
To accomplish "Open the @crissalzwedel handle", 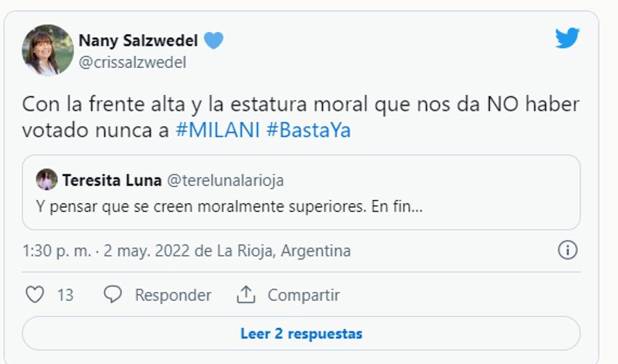I will 132,62.
